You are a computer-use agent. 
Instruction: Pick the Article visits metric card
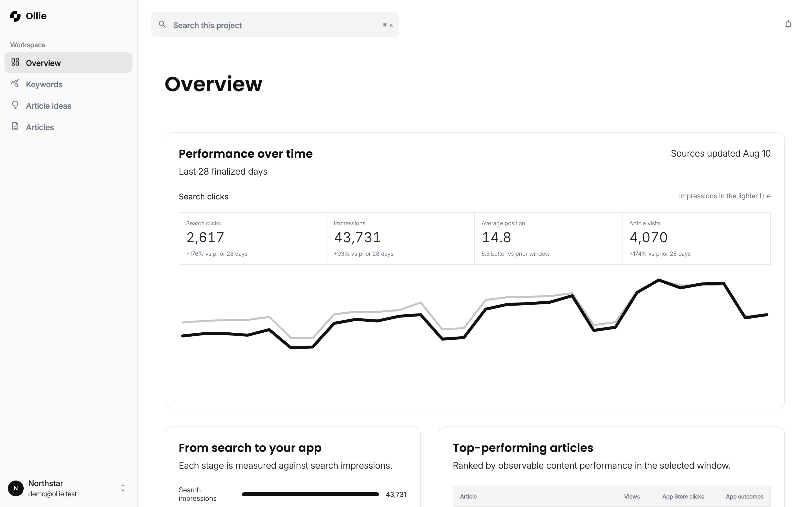point(696,239)
